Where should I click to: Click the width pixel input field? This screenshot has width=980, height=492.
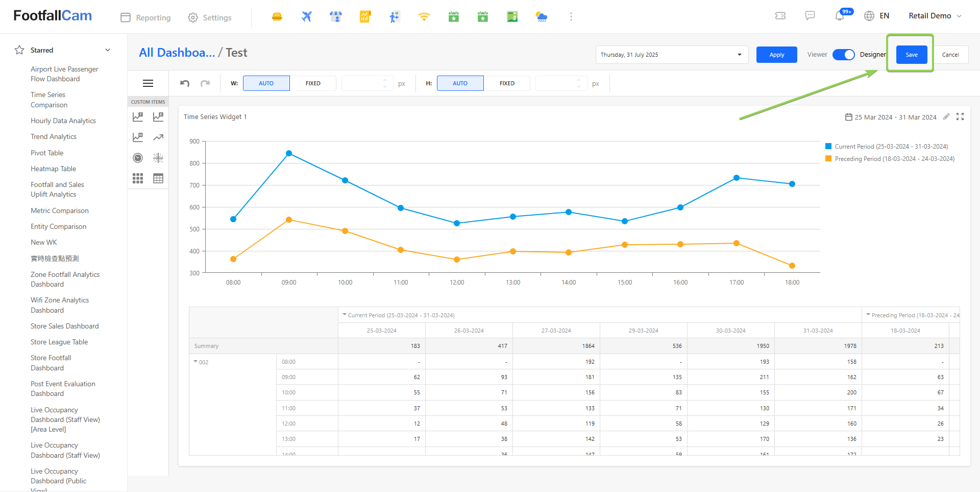pyautogui.click(x=362, y=83)
